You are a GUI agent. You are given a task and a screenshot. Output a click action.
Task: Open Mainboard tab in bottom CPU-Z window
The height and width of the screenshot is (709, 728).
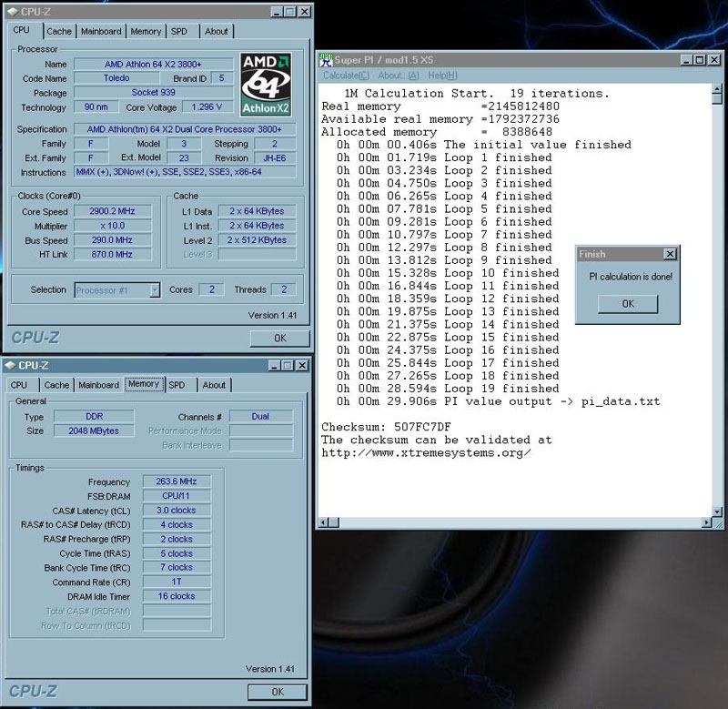98,385
